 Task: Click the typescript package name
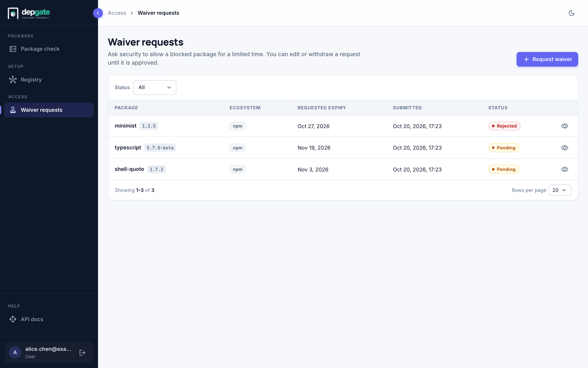[x=128, y=147]
